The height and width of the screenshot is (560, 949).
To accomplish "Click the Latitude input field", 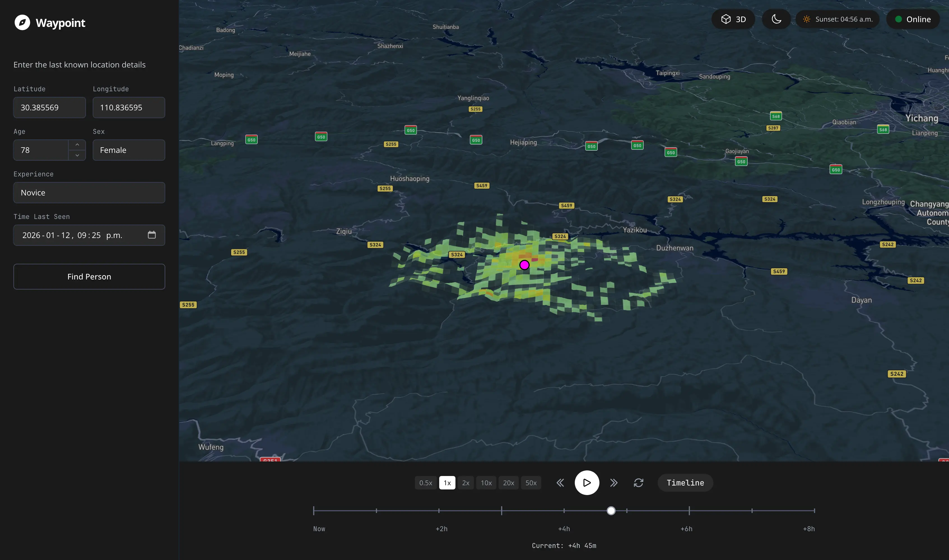I will pyautogui.click(x=50, y=107).
